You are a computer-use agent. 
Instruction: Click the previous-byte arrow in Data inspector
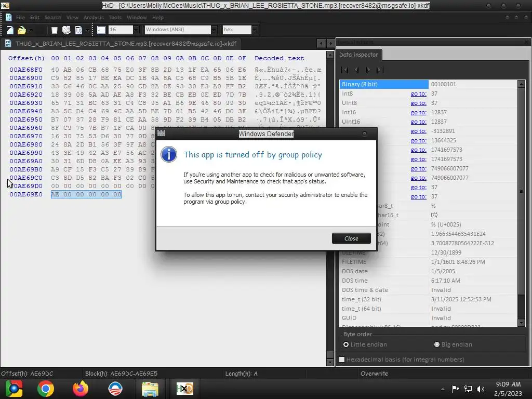356,70
